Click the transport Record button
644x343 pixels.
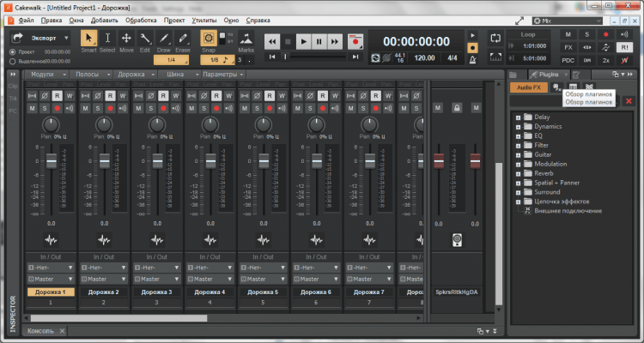point(355,40)
